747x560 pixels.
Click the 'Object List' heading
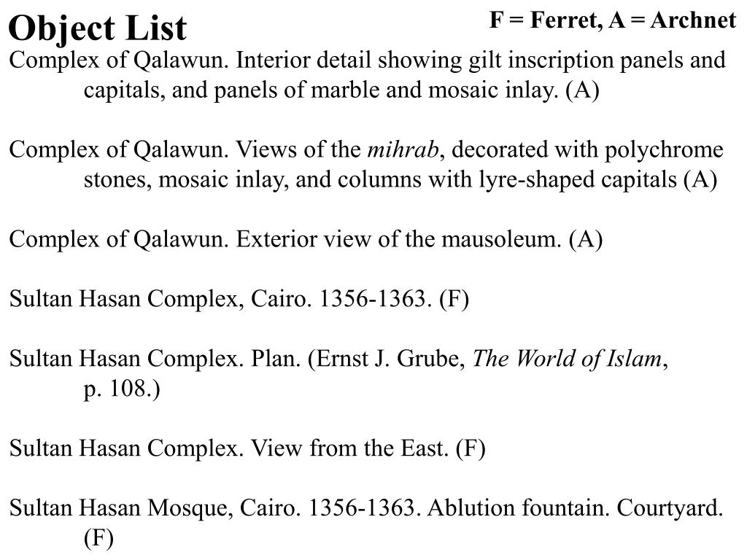click(x=98, y=28)
